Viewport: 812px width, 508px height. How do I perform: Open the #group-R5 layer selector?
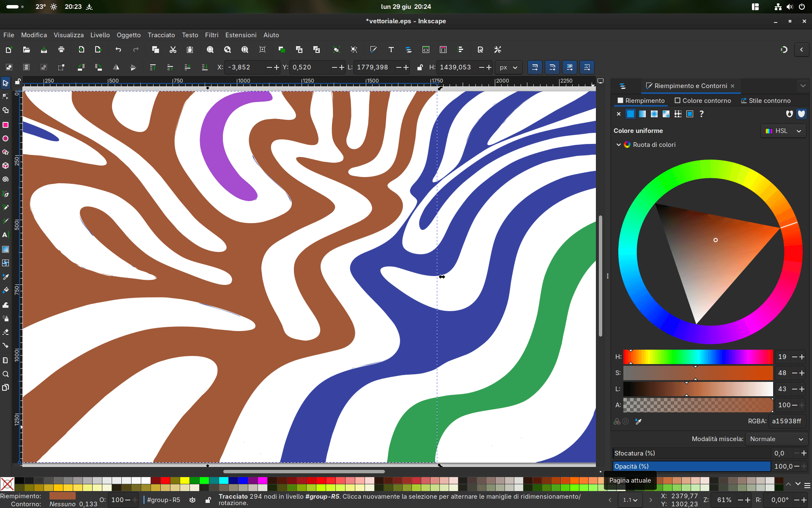click(163, 500)
